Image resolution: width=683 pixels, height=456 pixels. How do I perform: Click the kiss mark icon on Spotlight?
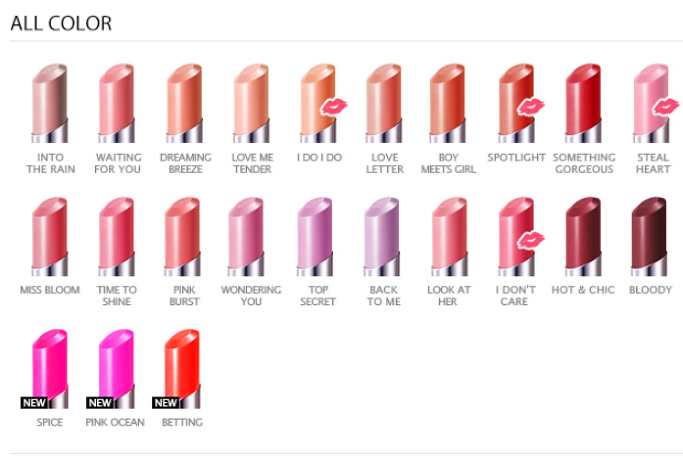pyautogui.click(x=531, y=107)
